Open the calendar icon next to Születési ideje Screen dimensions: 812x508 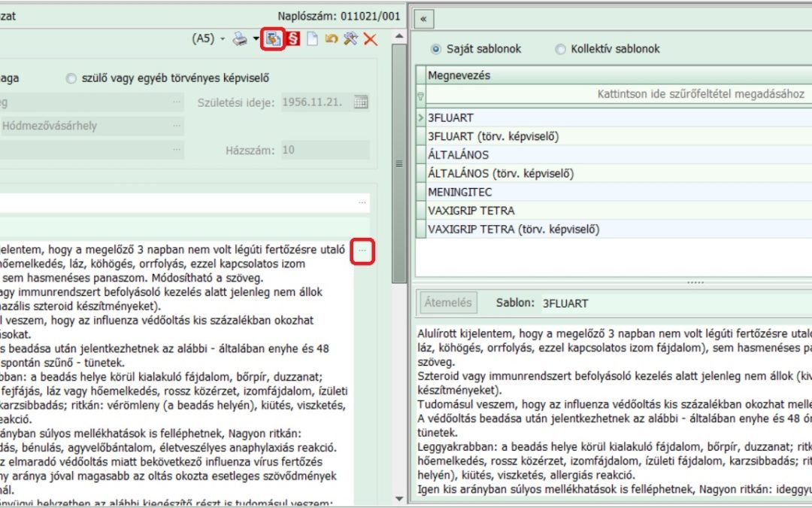[361, 102]
